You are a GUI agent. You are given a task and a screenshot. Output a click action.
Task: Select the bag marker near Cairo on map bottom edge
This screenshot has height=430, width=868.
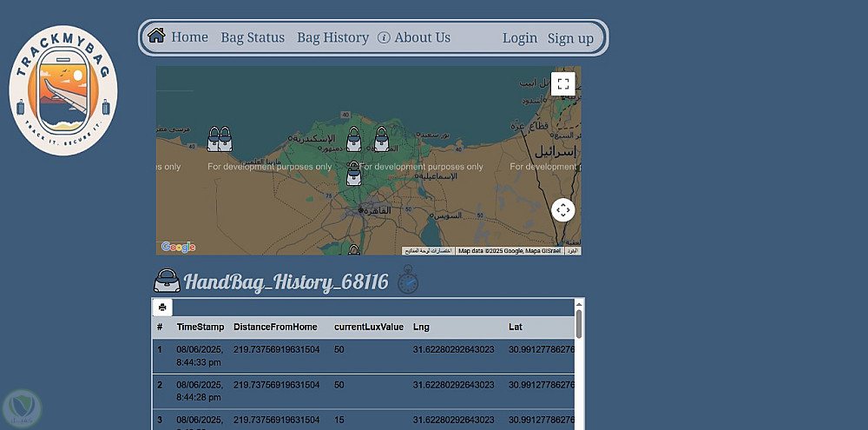pyautogui.click(x=353, y=251)
